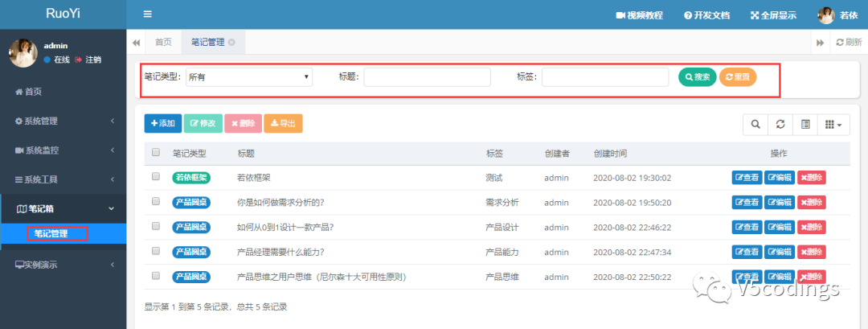Go to 首页 in sidebar menu
Viewport: 868px width, 329px height.
pyautogui.click(x=28, y=92)
